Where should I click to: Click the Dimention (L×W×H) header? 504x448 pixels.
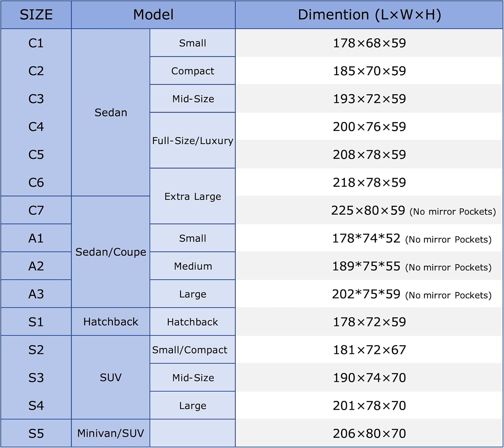pyautogui.click(x=369, y=15)
